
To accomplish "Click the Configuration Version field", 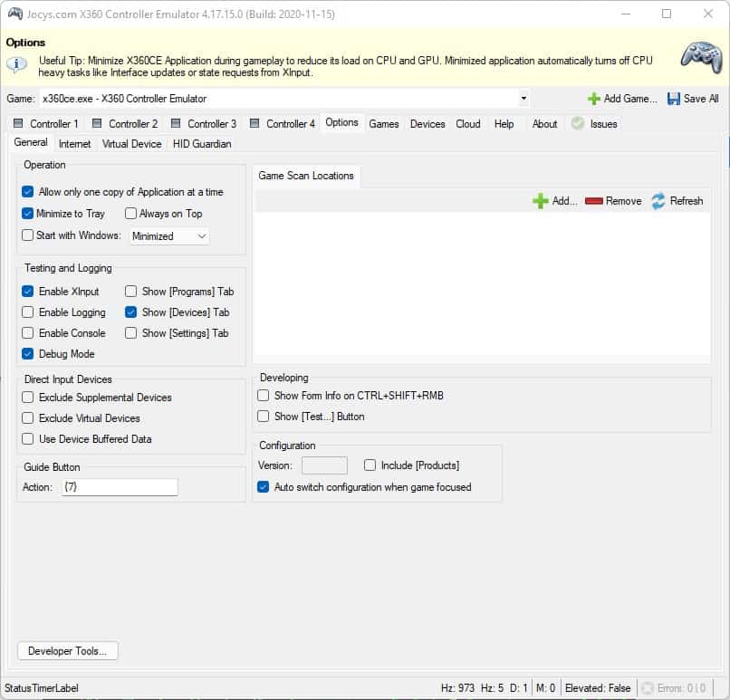I will click(x=324, y=465).
